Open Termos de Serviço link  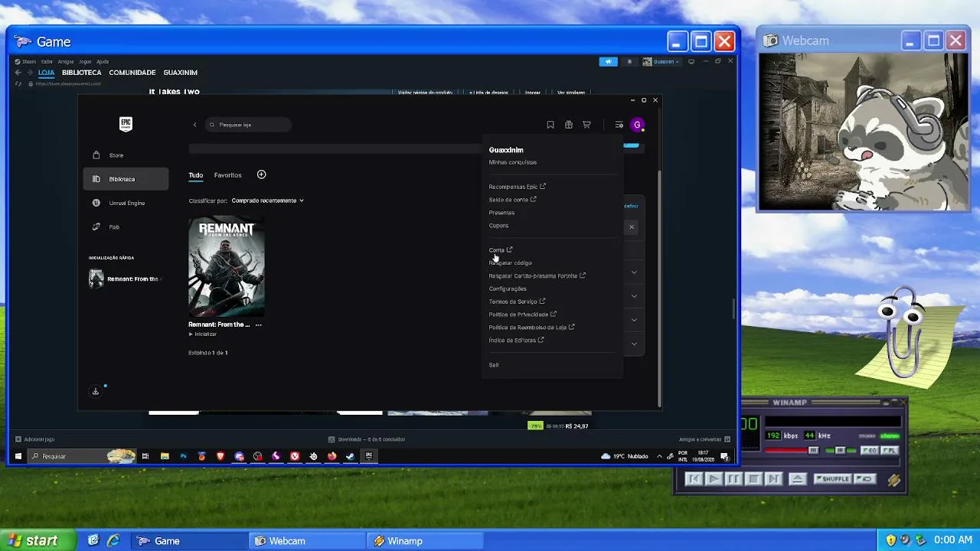coord(518,302)
